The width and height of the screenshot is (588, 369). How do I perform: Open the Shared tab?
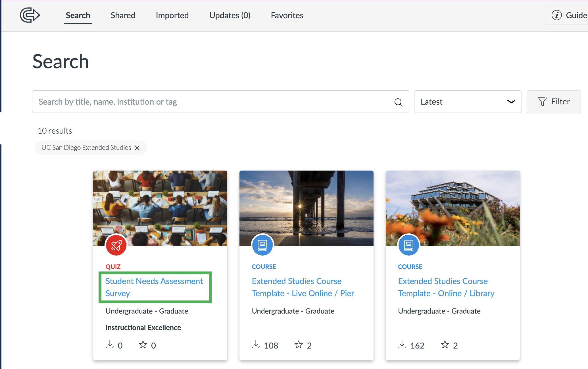coord(123,15)
